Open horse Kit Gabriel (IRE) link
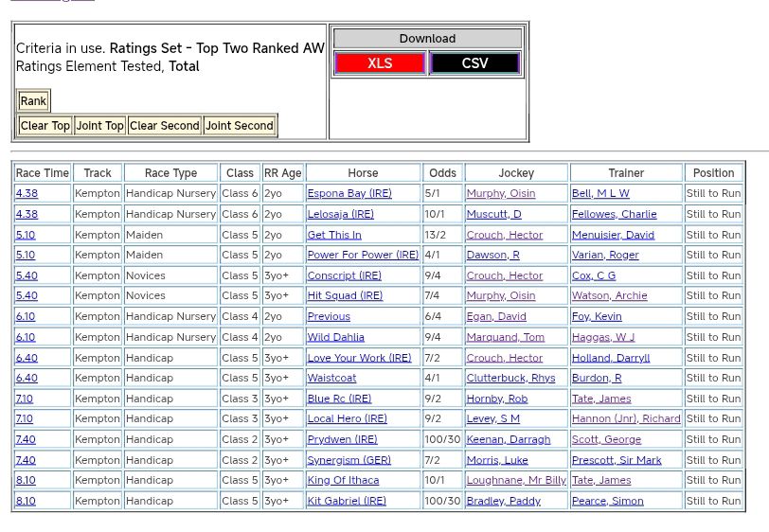This screenshot has height=532, width=769. [x=347, y=502]
